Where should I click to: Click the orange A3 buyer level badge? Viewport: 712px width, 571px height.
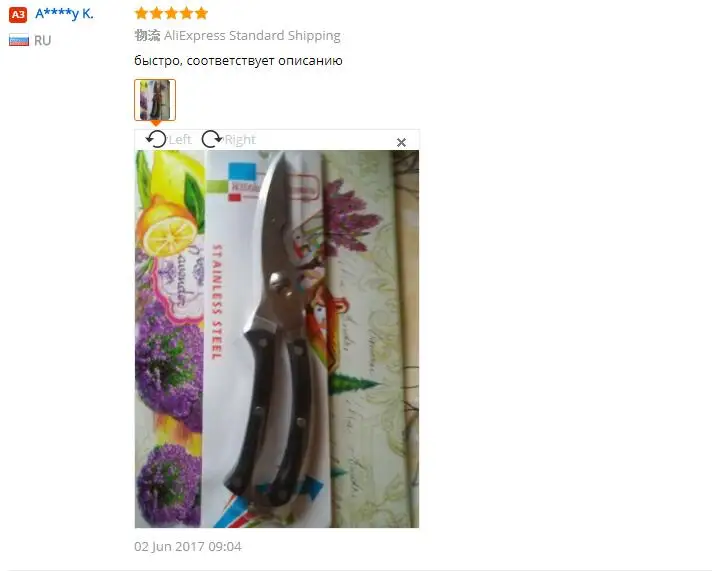(x=18, y=15)
